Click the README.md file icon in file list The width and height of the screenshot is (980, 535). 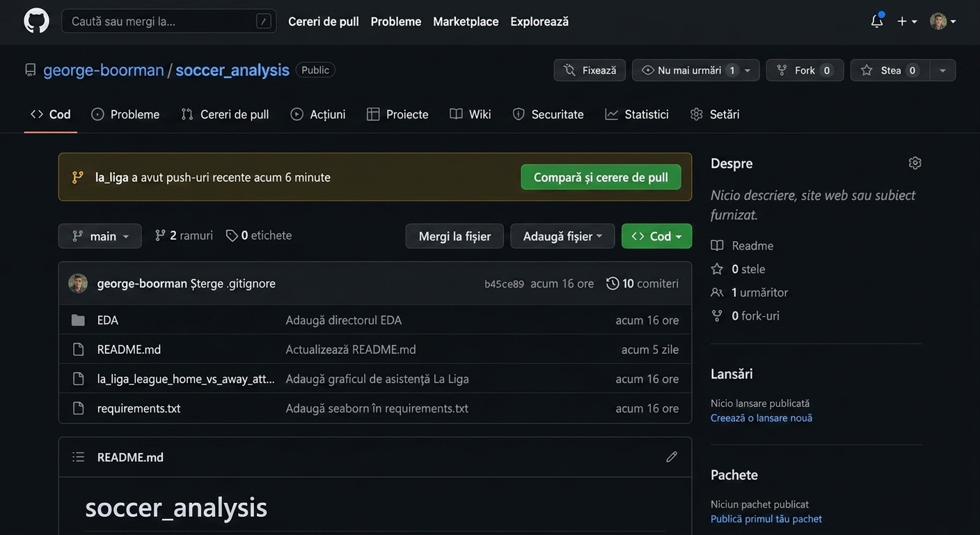(x=79, y=349)
